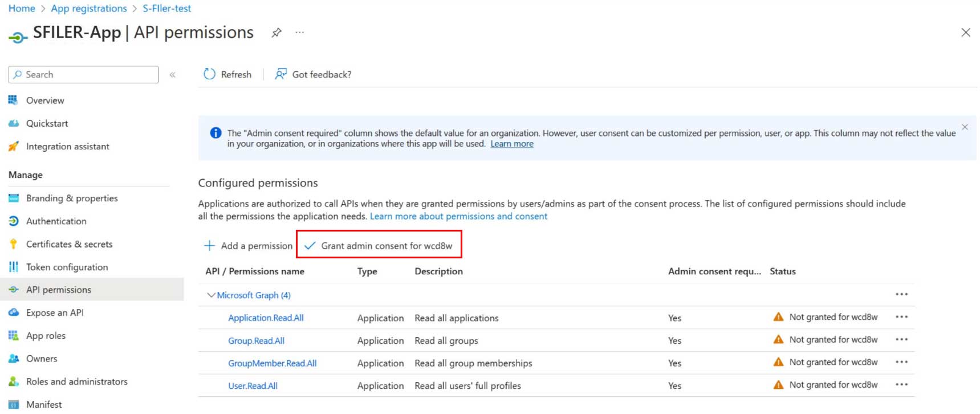The height and width of the screenshot is (414, 980).
Task: Open ellipsis menu for Group.Read.All row
Action: coord(901,339)
